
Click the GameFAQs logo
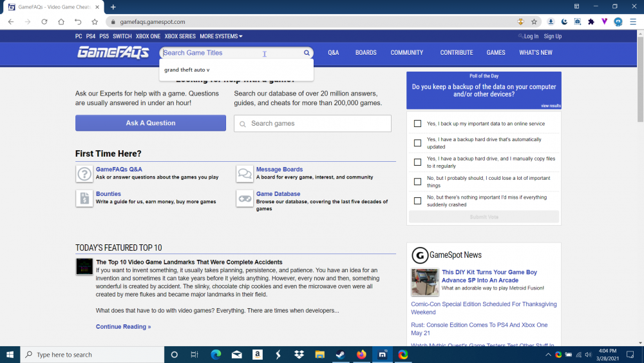pos(113,53)
